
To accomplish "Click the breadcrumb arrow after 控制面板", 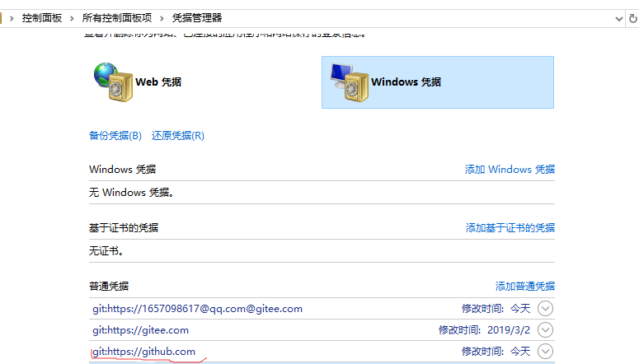I will tap(73, 17).
